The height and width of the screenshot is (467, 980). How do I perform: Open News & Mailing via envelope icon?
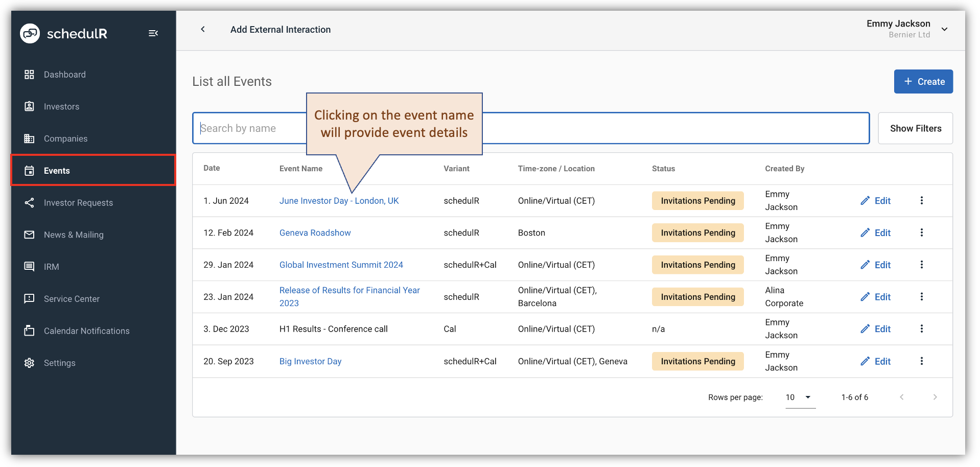tap(30, 235)
